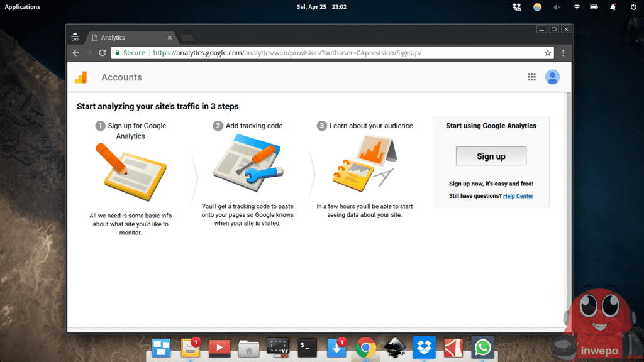Open the multitasking view dock icon

tap(161, 348)
